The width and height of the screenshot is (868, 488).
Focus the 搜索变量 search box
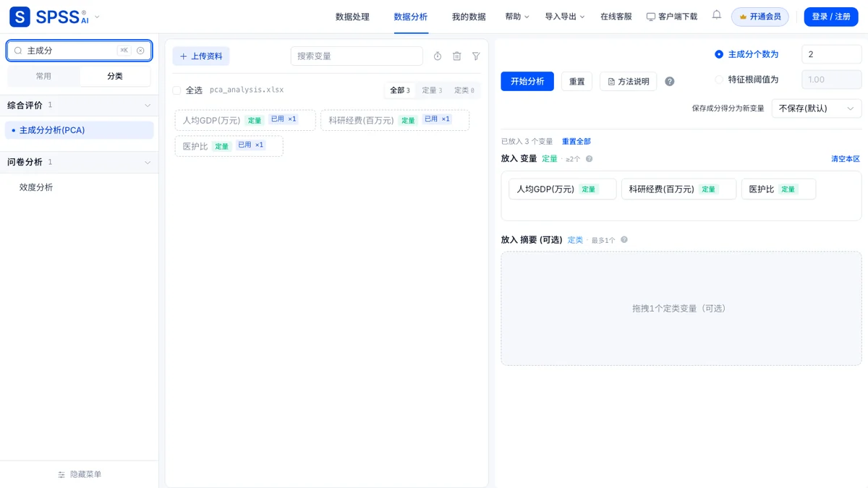[357, 56]
